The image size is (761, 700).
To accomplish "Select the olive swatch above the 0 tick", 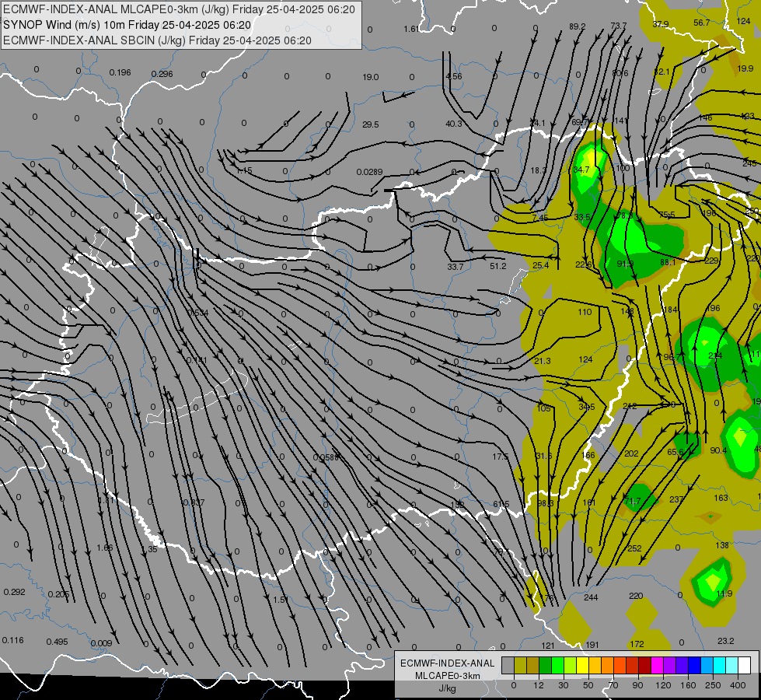I will pos(520,665).
